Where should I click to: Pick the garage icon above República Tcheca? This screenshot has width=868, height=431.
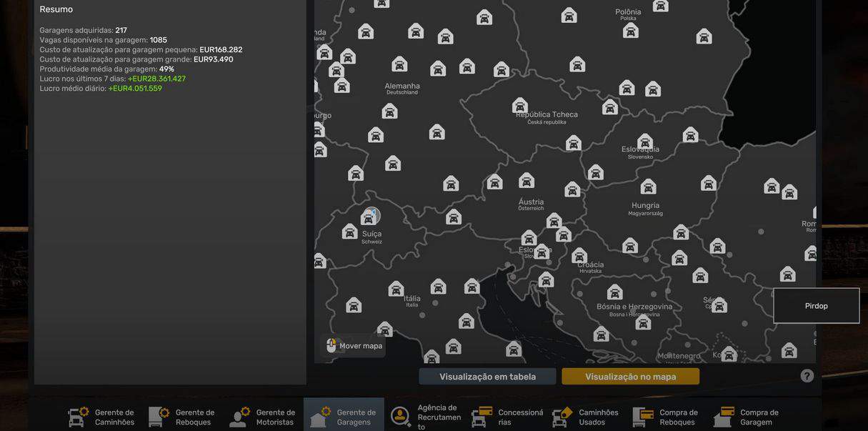pos(520,106)
